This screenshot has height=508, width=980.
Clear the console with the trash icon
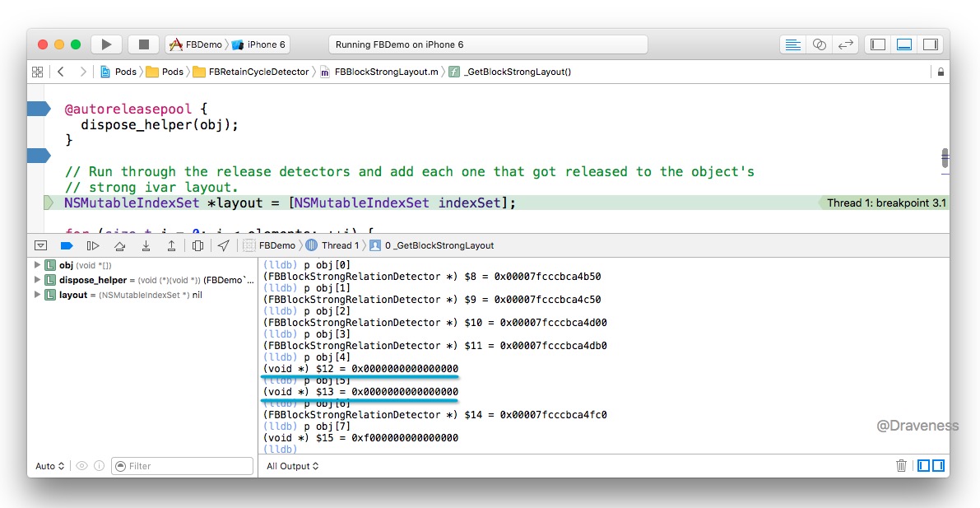pos(901,466)
